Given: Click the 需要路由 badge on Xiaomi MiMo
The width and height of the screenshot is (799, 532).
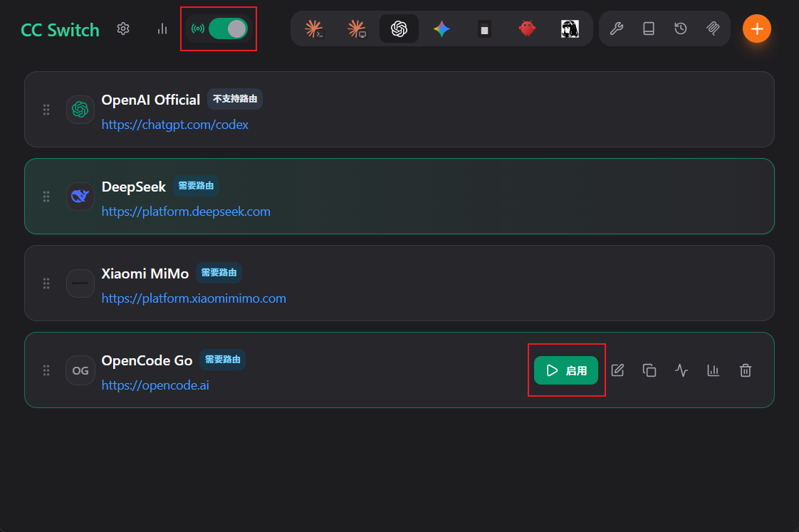Looking at the screenshot, I should coord(219,273).
